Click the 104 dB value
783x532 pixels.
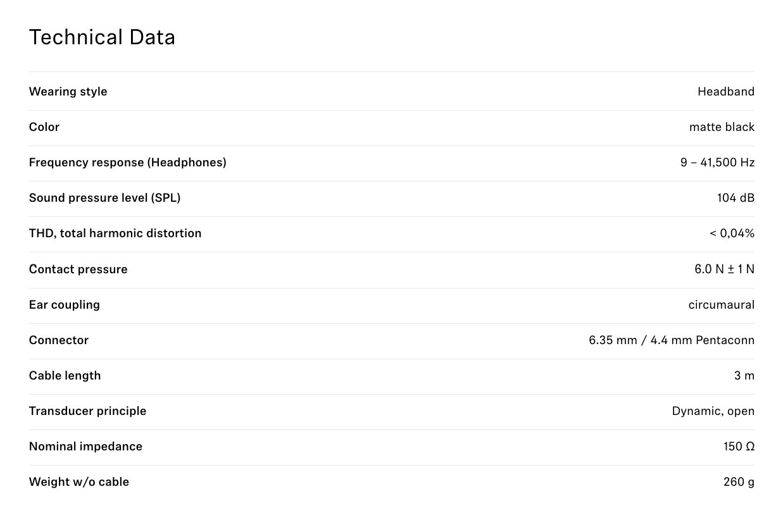click(736, 198)
